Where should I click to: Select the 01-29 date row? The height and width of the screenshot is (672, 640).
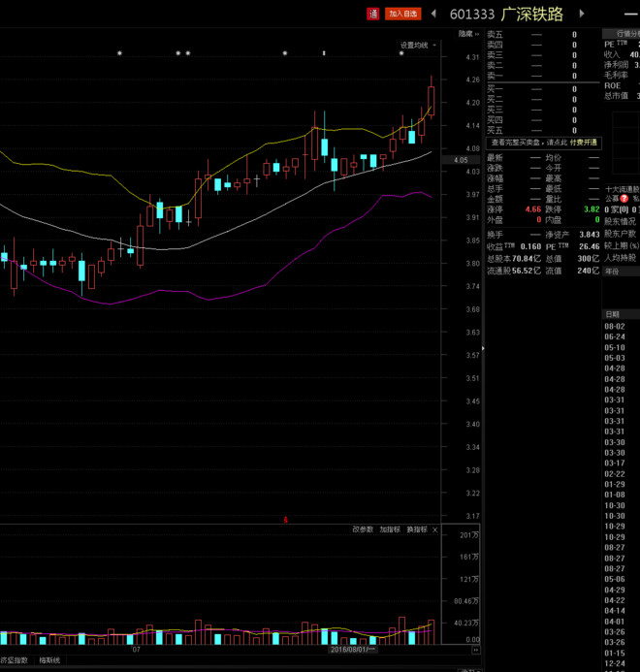point(615,484)
